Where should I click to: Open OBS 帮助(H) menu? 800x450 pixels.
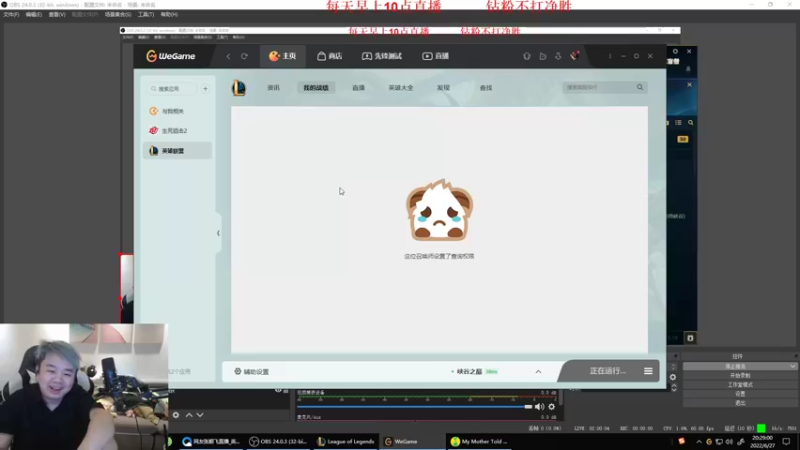tap(169, 14)
